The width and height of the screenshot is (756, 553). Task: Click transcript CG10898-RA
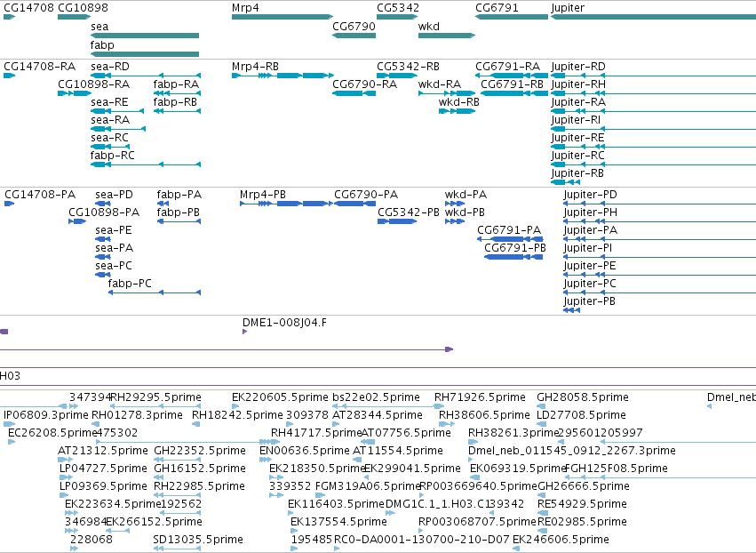click(x=74, y=93)
